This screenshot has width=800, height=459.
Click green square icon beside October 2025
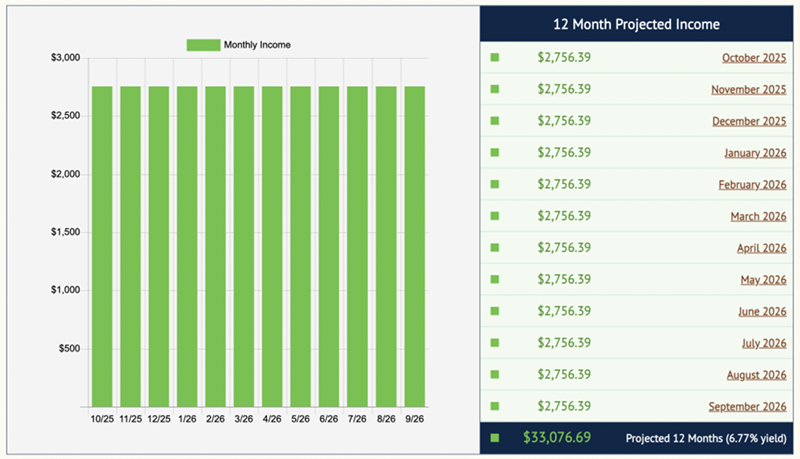pyautogui.click(x=494, y=57)
